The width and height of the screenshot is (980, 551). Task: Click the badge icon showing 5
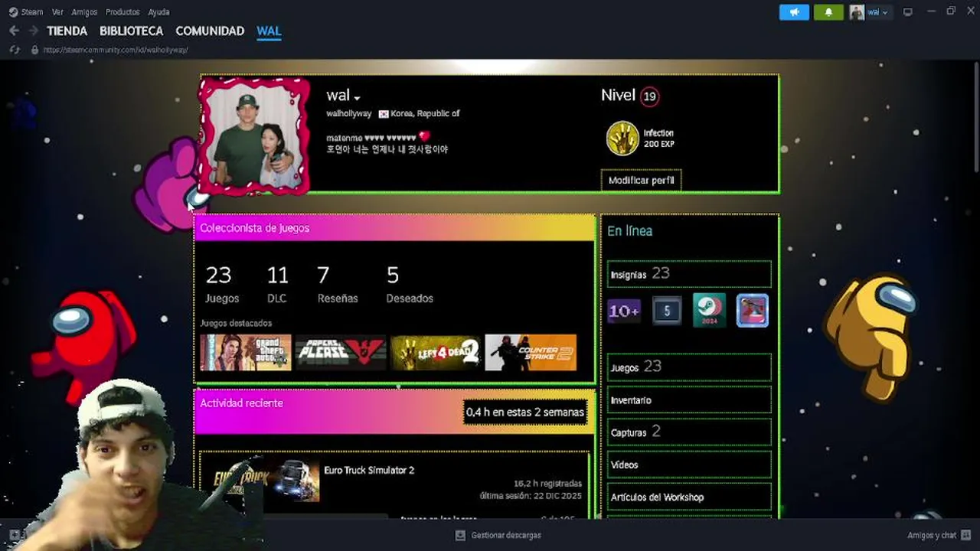coord(667,311)
